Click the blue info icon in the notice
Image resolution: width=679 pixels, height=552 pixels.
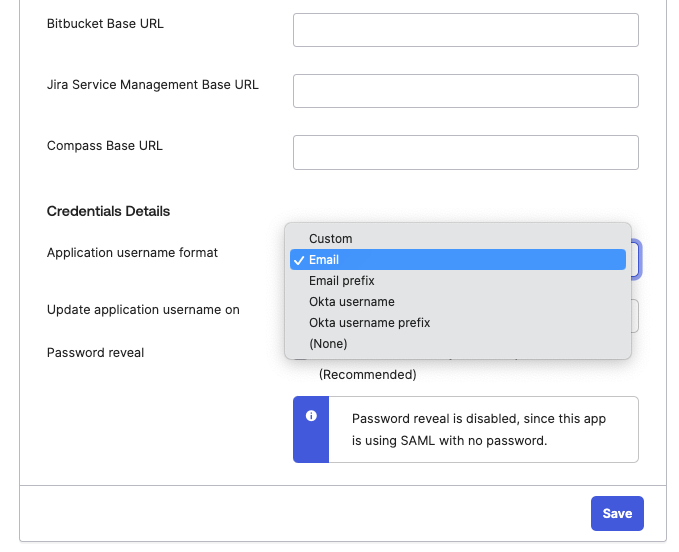(311, 416)
